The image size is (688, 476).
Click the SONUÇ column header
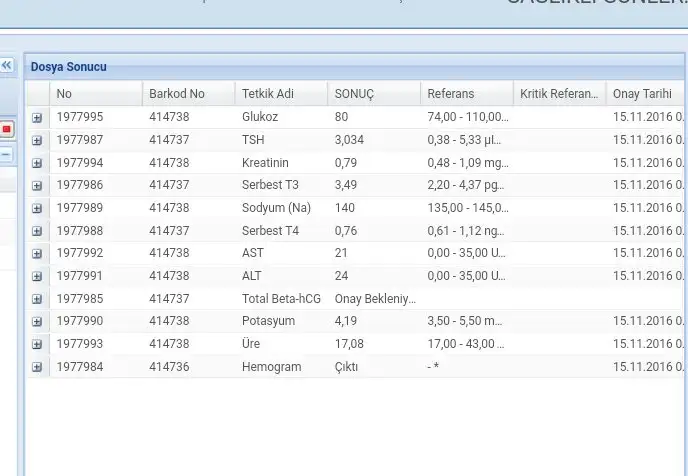(354, 94)
